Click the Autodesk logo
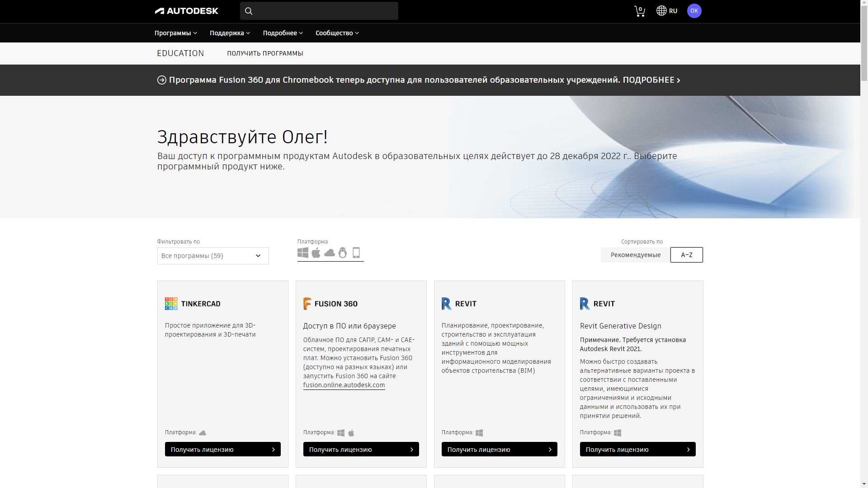This screenshot has height=488, width=868. point(186,11)
